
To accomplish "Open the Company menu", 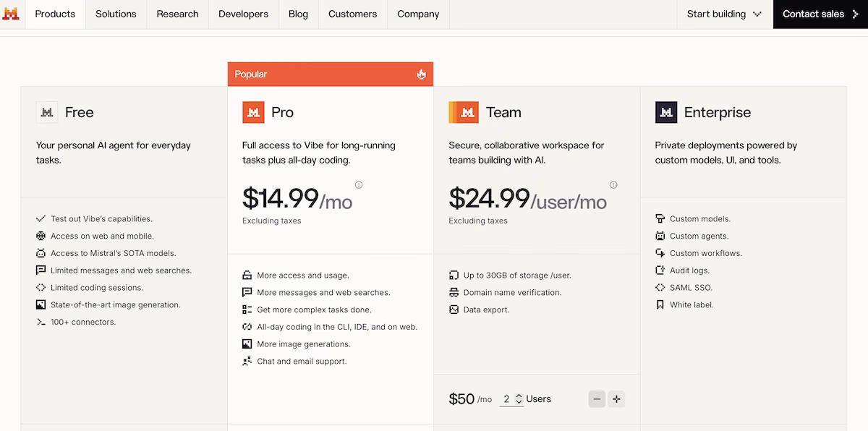I will pos(418,14).
